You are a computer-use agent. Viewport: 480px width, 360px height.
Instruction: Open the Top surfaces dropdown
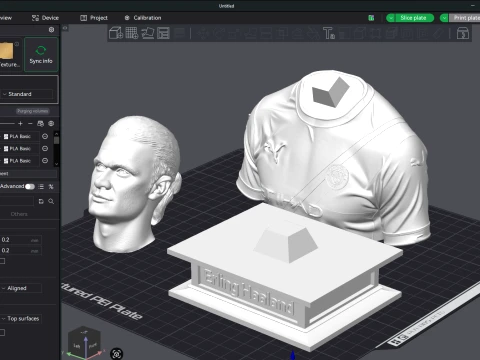21,319
